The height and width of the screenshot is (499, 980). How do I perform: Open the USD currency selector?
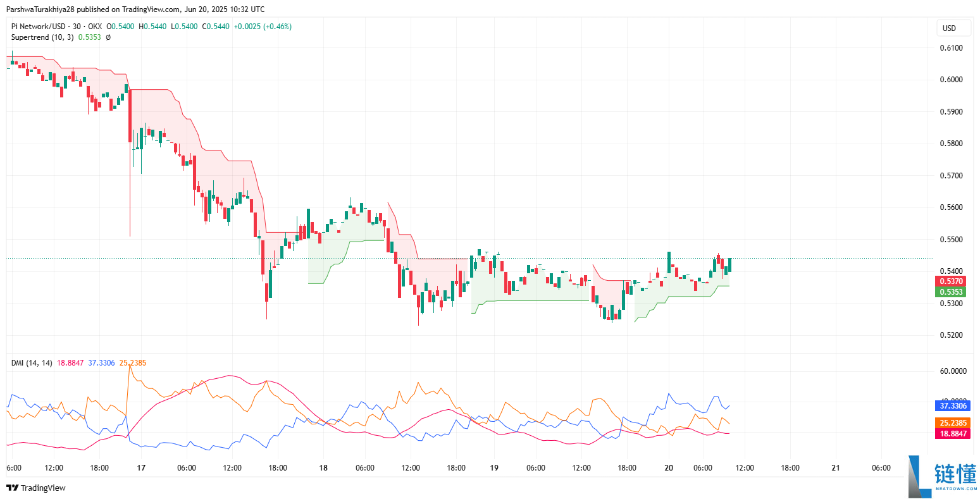[x=949, y=28]
